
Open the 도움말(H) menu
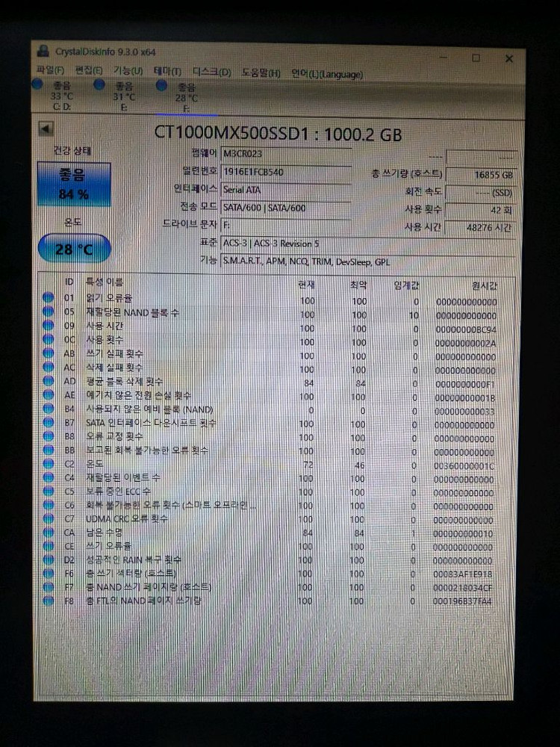click(x=261, y=73)
